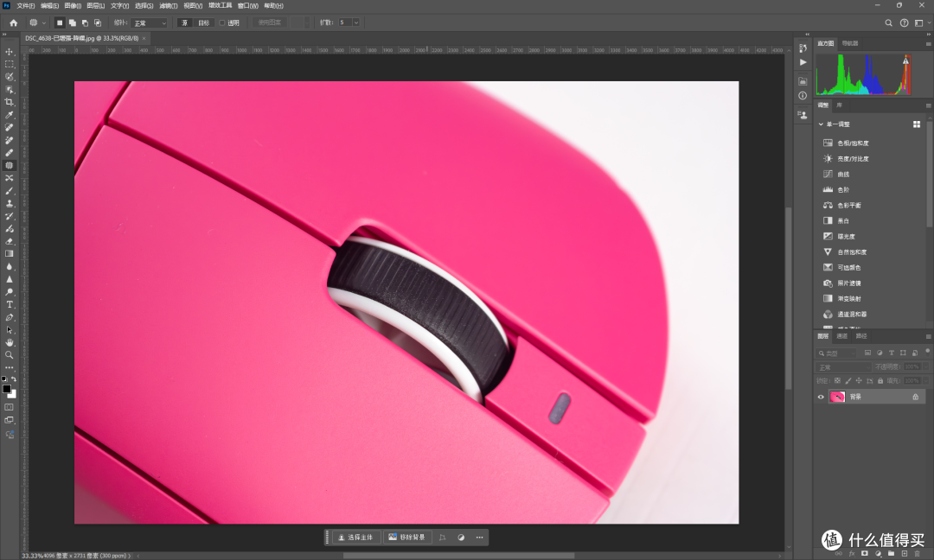Screen dimensions: 934x560
Task: Open the 图像 menu
Action: 73,5
